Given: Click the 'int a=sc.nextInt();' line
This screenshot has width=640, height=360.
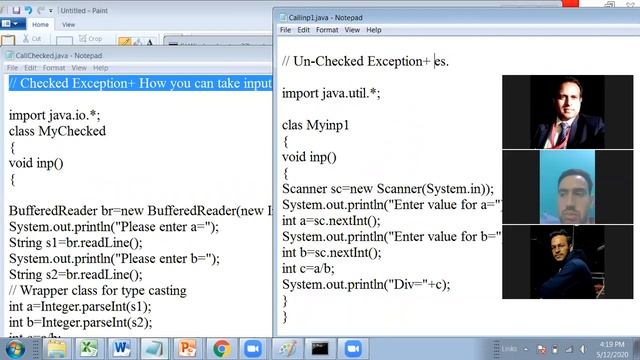Looking at the screenshot, I should point(331,220).
